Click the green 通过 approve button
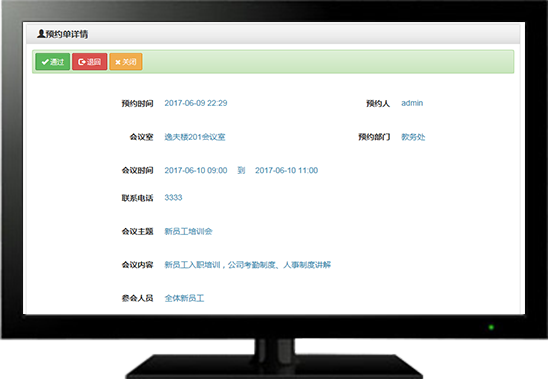548x379 pixels. tap(53, 62)
